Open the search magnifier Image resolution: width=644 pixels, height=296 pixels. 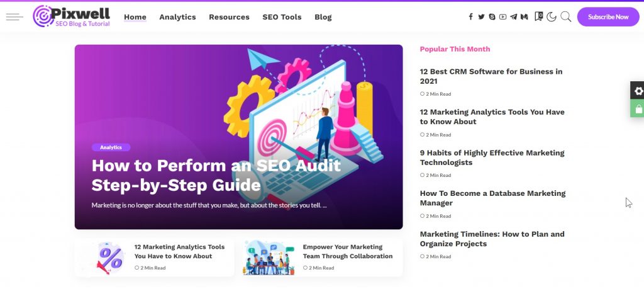pos(566,17)
